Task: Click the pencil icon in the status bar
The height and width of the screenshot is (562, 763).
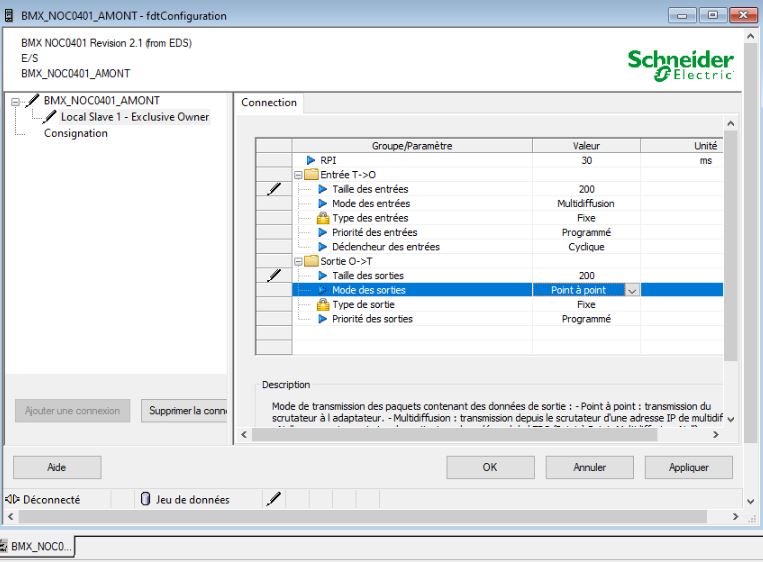Action: click(x=270, y=498)
